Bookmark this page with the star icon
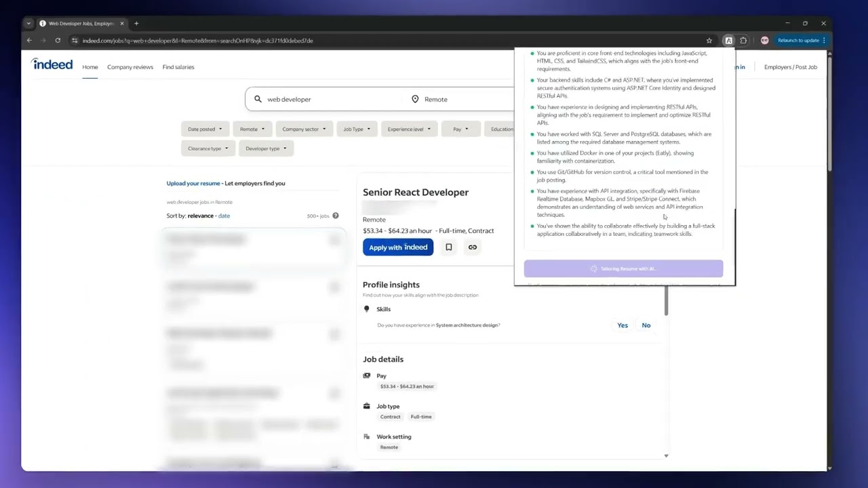The width and height of the screenshot is (868, 488). click(x=709, y=41)
